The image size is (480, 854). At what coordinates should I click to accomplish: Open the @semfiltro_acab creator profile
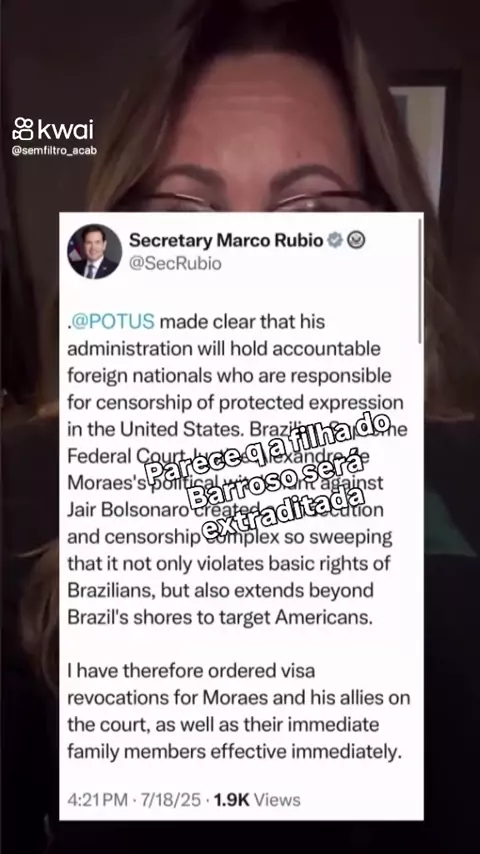[x=54, y=151]
